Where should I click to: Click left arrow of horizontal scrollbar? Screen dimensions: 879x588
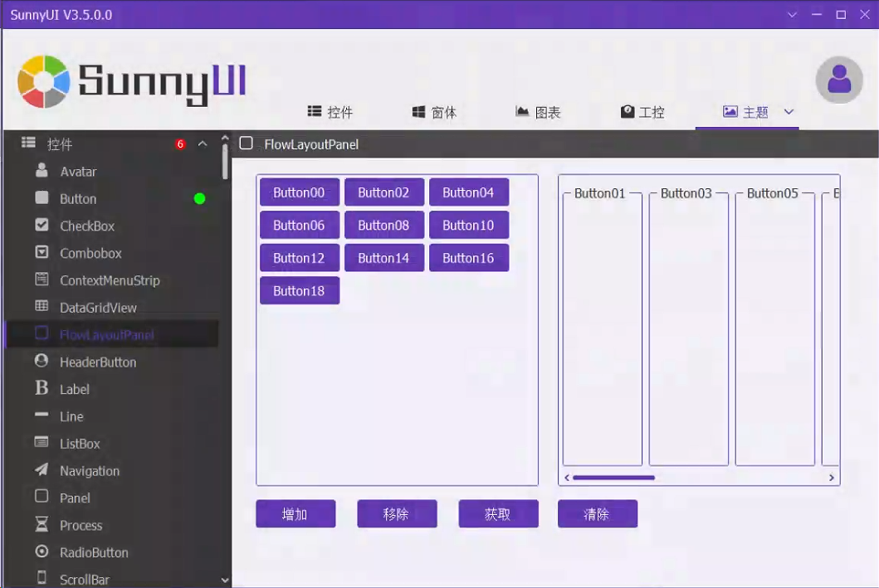(567, 478)
